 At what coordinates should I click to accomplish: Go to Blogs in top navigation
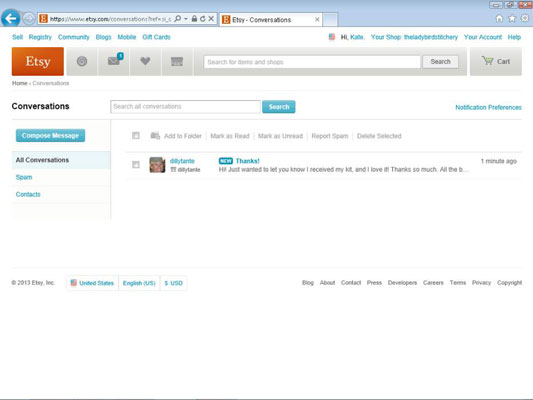[x=103, y=37]
